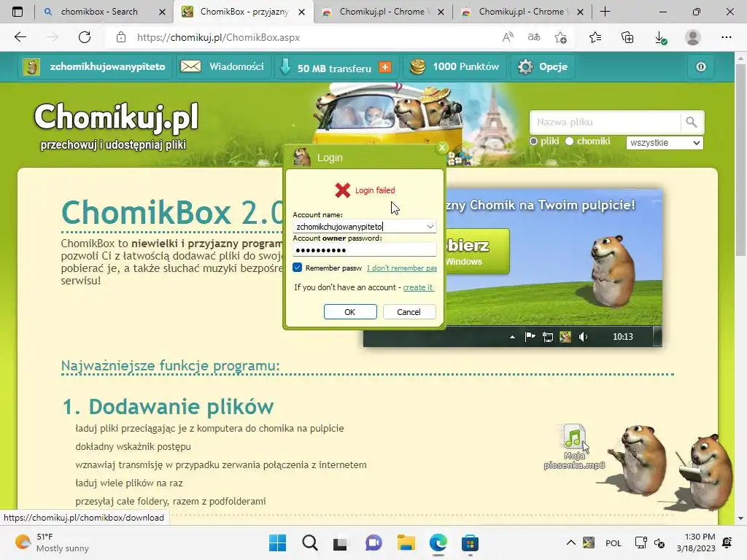Click the transfer download arrow icon
Screen dimensions: 747x560
tap(285, 67)
